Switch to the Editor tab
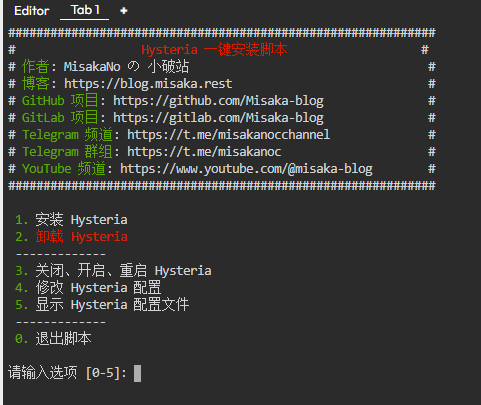 point(32,11)
